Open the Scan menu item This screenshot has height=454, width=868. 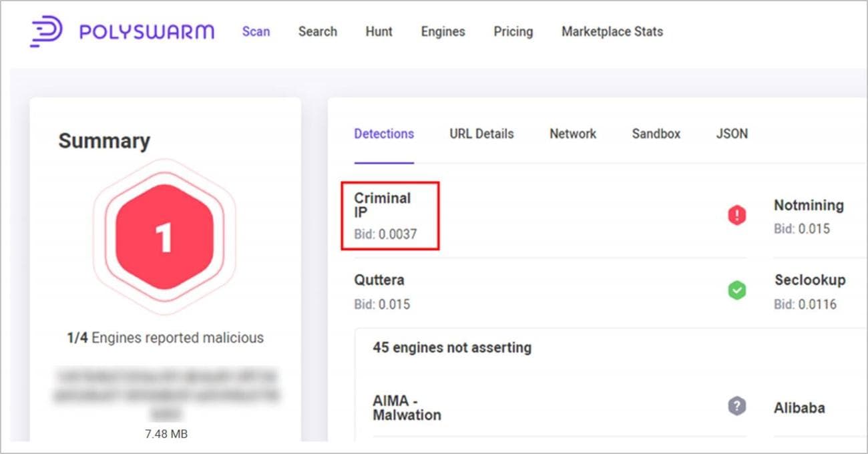(256, 31)
